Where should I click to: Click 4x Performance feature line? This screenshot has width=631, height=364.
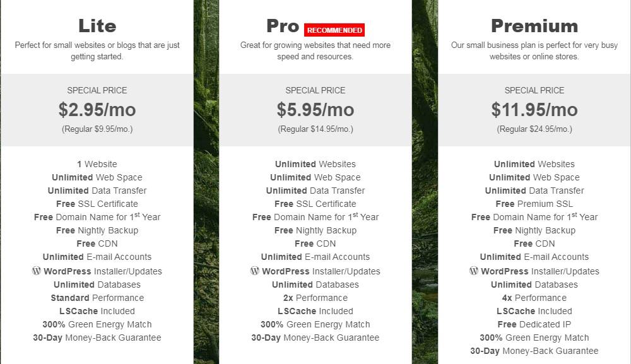point(534,298)
